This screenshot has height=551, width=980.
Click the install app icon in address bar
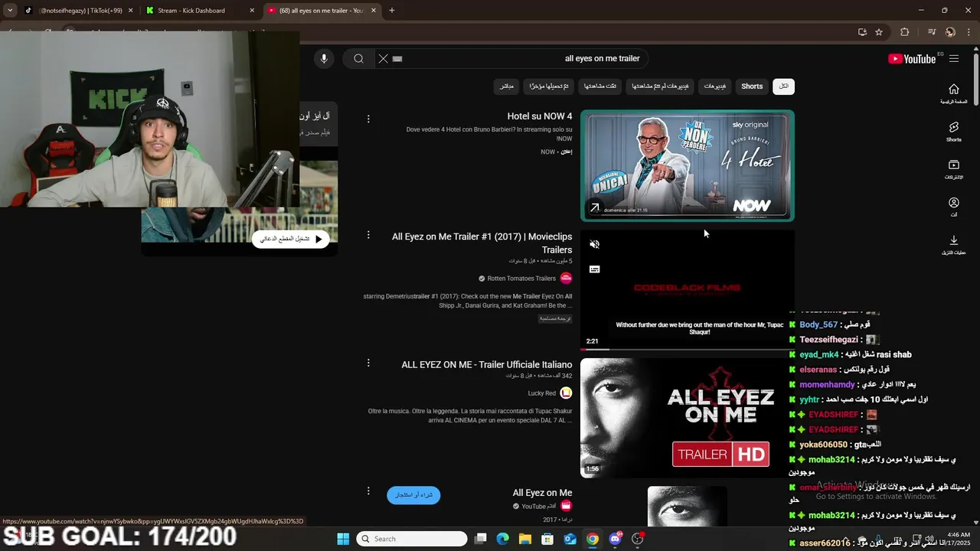tap(862, 32)
